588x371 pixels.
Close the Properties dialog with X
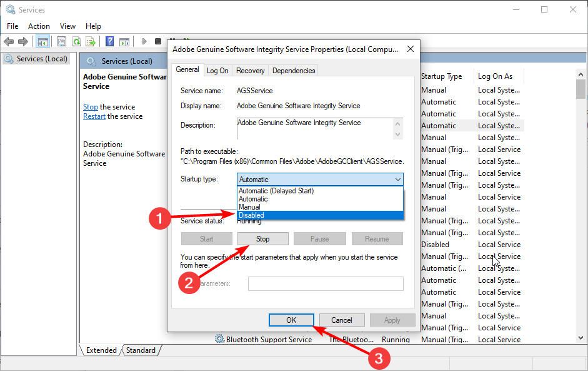click(x=411, y=49)
